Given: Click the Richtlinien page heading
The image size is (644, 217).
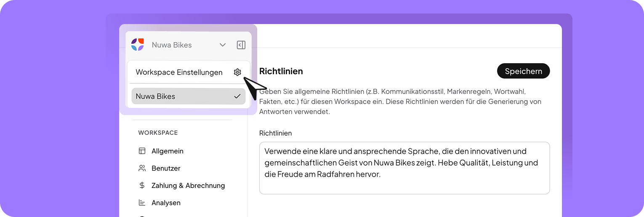Looking at the screenshot, I should (x=281, y=71).
